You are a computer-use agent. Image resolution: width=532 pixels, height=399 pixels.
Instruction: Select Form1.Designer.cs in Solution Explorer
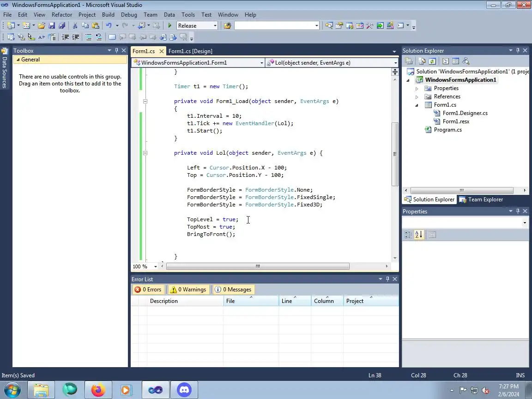[465, 113]
